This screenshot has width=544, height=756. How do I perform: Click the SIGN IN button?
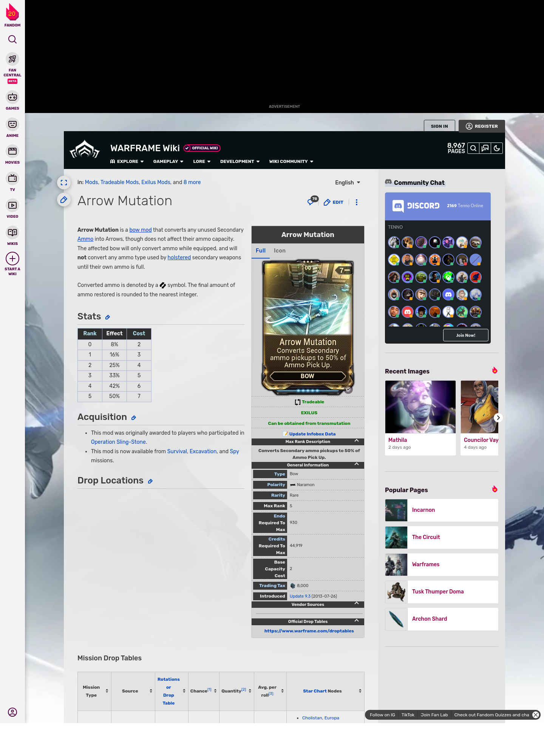(439, 126)
